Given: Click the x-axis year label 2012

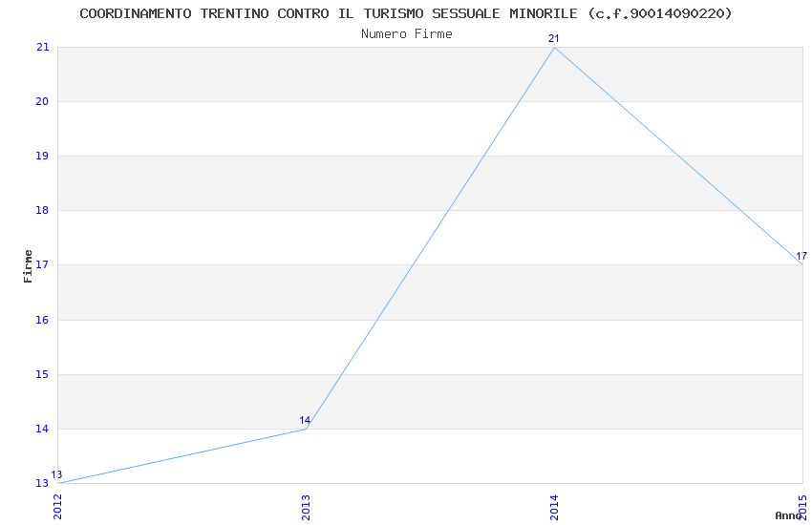Looking at the screenshot, I should [57, 507].
